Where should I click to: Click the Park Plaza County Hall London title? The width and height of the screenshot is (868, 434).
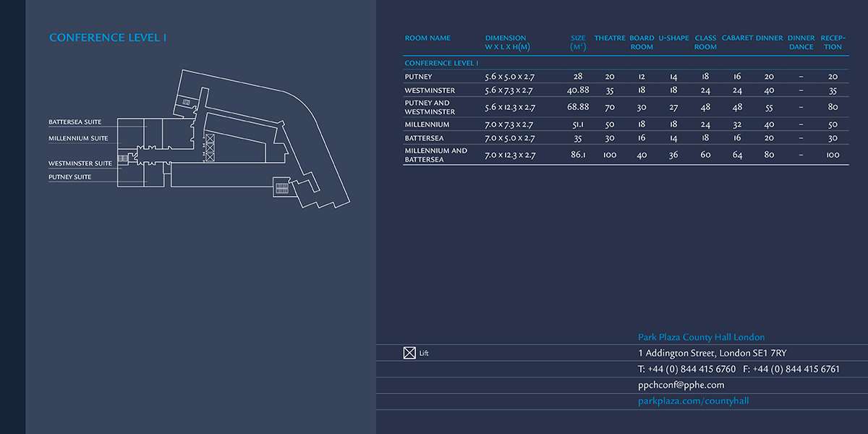click(x=701, y=337)
